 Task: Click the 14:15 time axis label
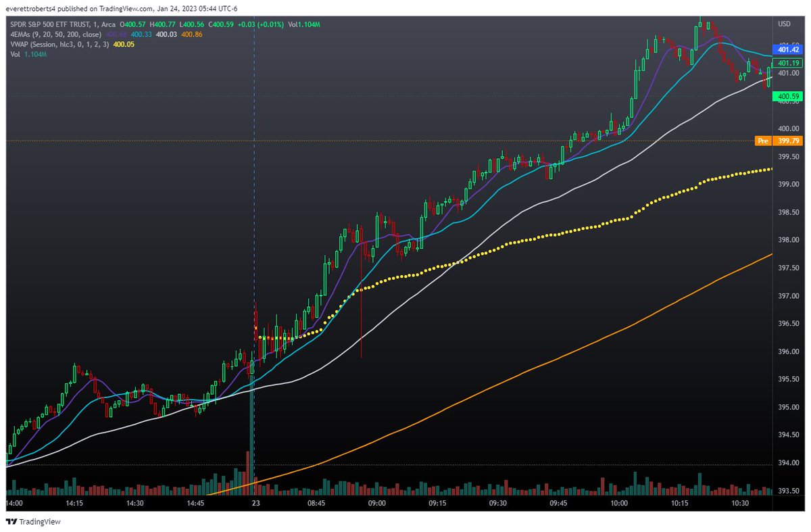pos(74,504)
